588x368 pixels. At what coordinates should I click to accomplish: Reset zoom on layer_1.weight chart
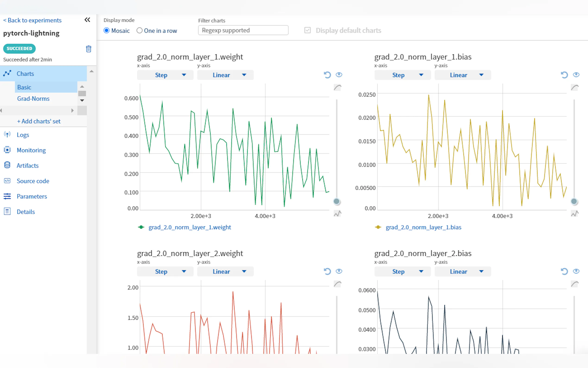point(327,75)
